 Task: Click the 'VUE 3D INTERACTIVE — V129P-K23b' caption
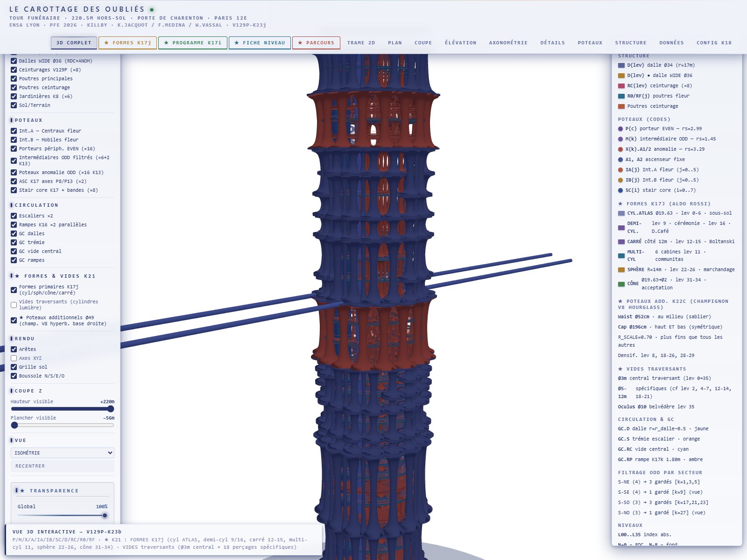[x=67, y=532]
